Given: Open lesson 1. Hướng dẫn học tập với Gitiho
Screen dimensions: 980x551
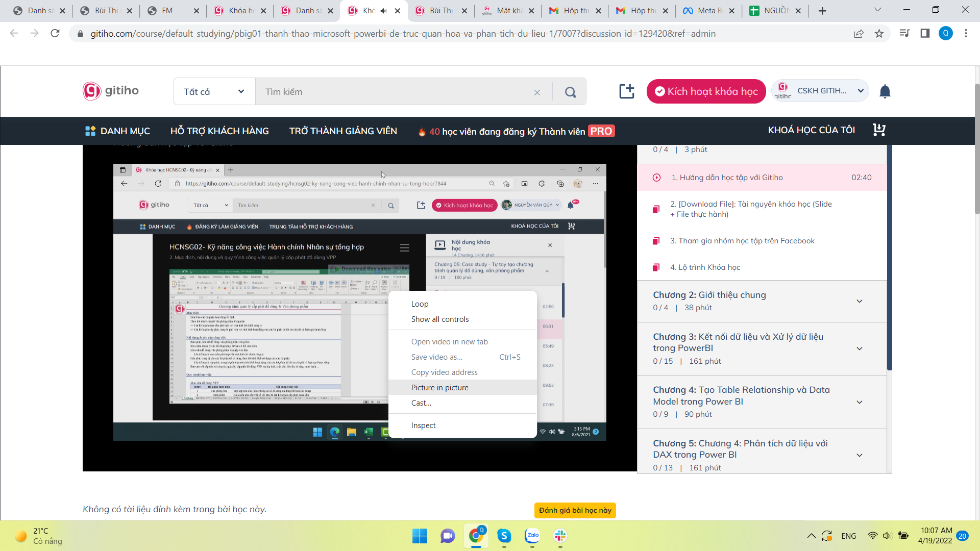Looking at the screenshot, I should [762, 178].
